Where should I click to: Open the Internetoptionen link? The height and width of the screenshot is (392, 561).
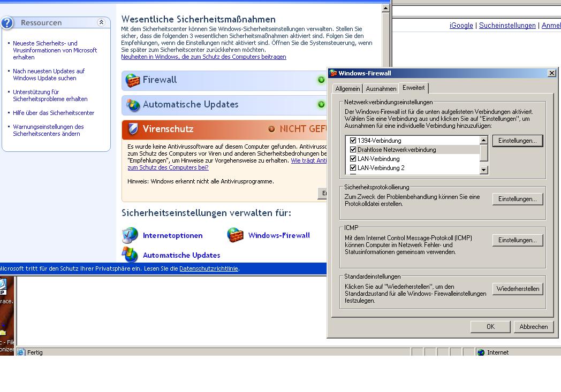click(173, 235)
